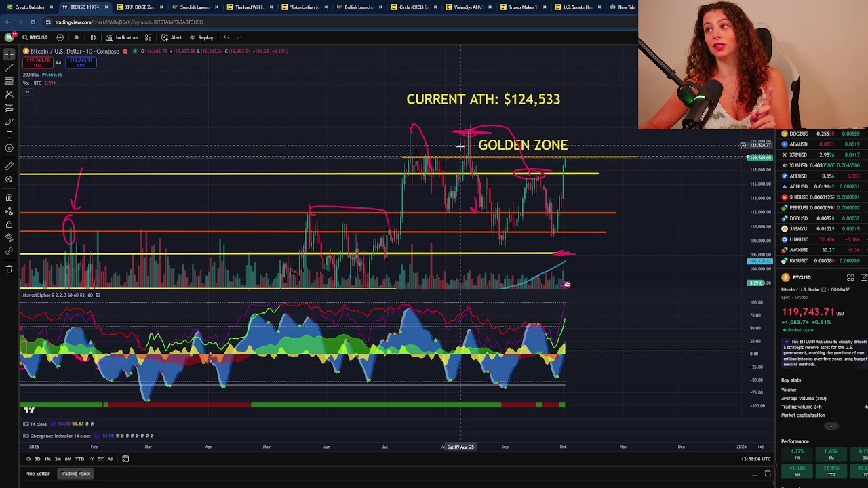Start bar Replay mode
Image resolution: width=868 pixels, height=488 pixels.
click(201, 37)
